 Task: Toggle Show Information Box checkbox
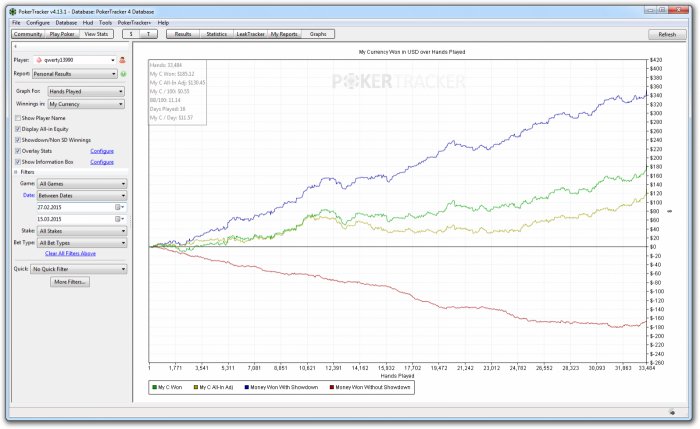point(18,162)
